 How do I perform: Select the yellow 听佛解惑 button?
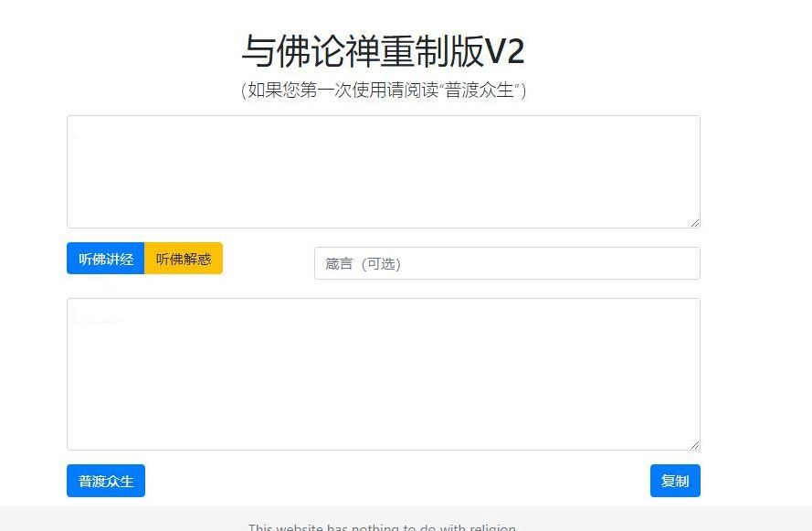(184, 259)
